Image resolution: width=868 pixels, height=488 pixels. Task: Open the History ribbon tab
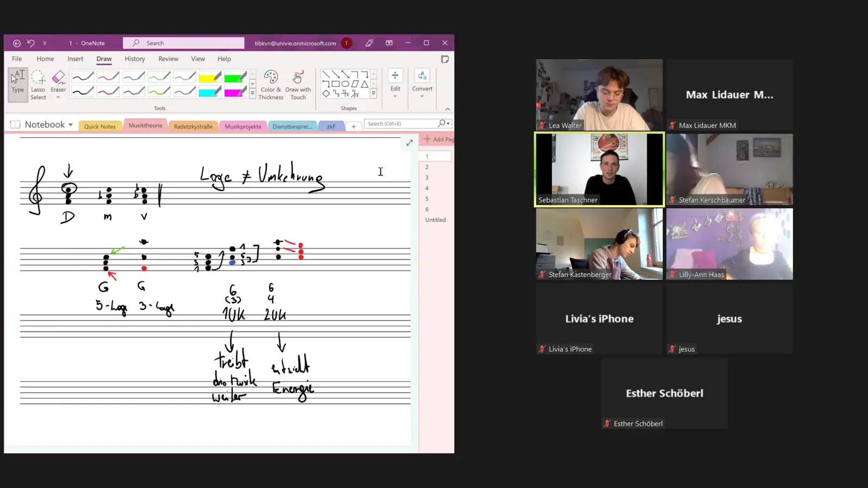[x=135, y=59]
